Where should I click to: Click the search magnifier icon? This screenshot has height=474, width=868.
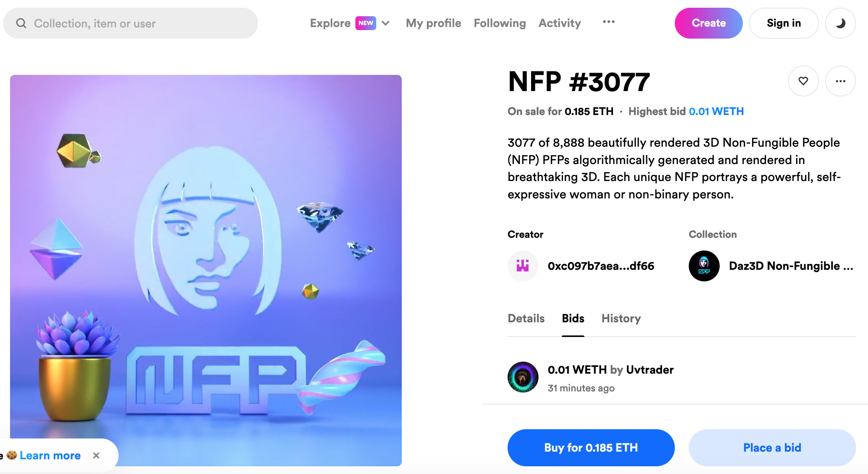(x=21, y=24)
